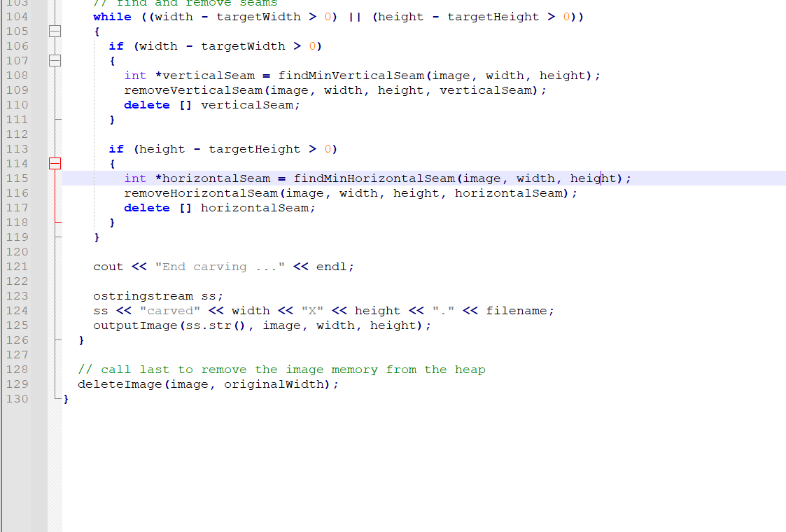Viewport: 786px width, 532px height.
Task: Click the 'if' keyword on line 113
Action: pos(116,149)
